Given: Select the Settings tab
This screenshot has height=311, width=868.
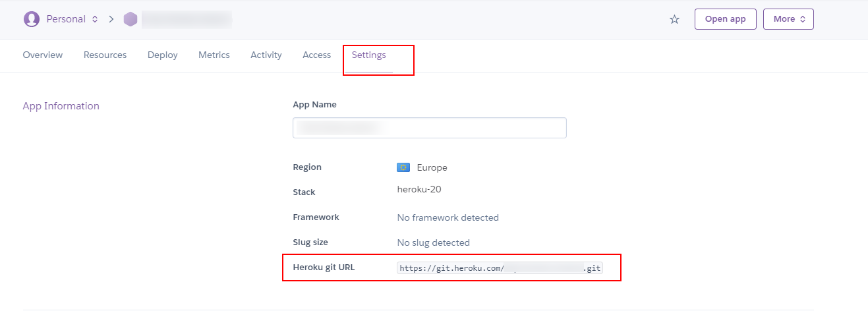Looking at the screenshot, I should (x=369, y=55).
